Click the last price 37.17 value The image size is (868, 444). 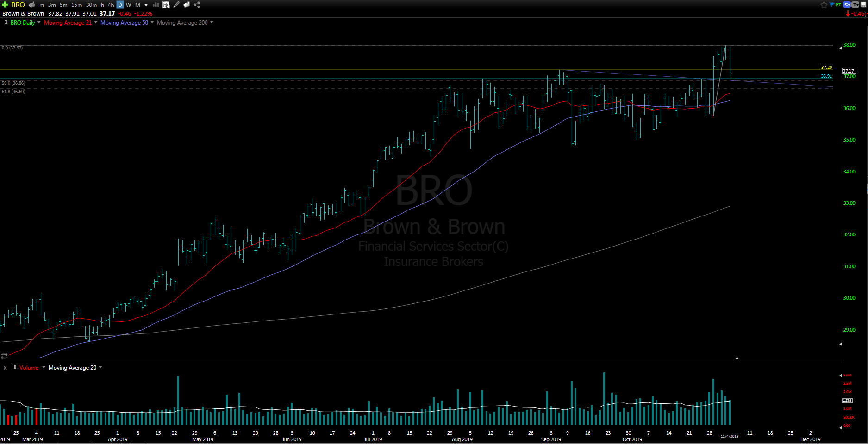click(107, 14)
